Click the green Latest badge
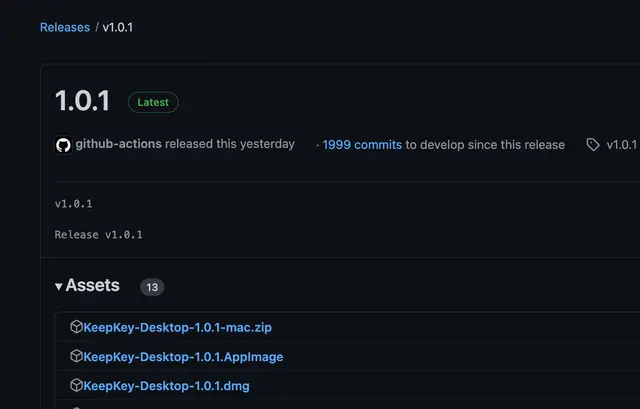This screenshot has height=409, width=640. click(x=153, y=102)
